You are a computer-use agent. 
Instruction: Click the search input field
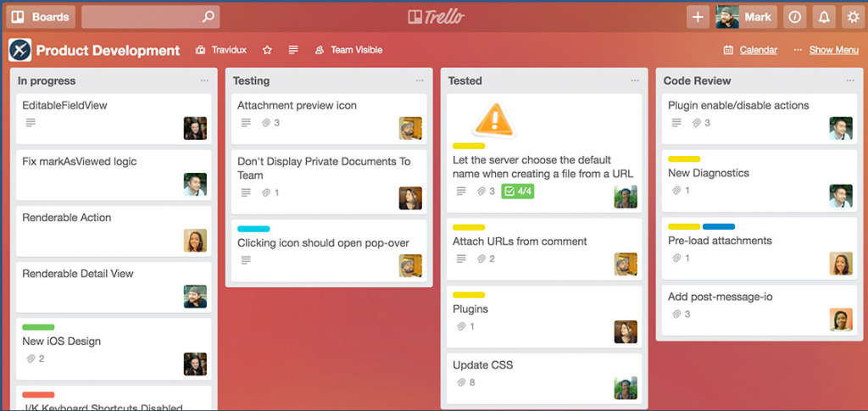pos(151,17)
